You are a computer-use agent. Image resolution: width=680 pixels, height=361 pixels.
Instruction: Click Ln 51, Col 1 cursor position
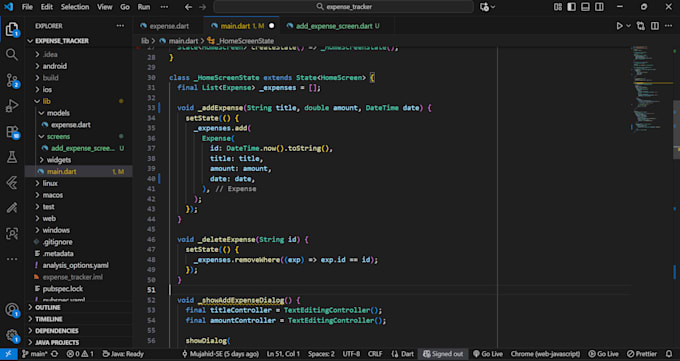click(x=283, y=354)
